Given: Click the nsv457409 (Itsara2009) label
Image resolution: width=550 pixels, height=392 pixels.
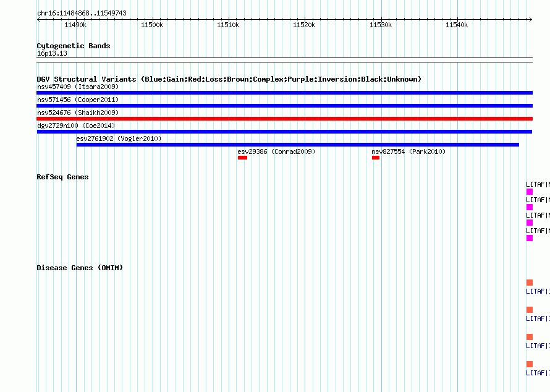Looking at the screenshot, I should pos(78,87).
